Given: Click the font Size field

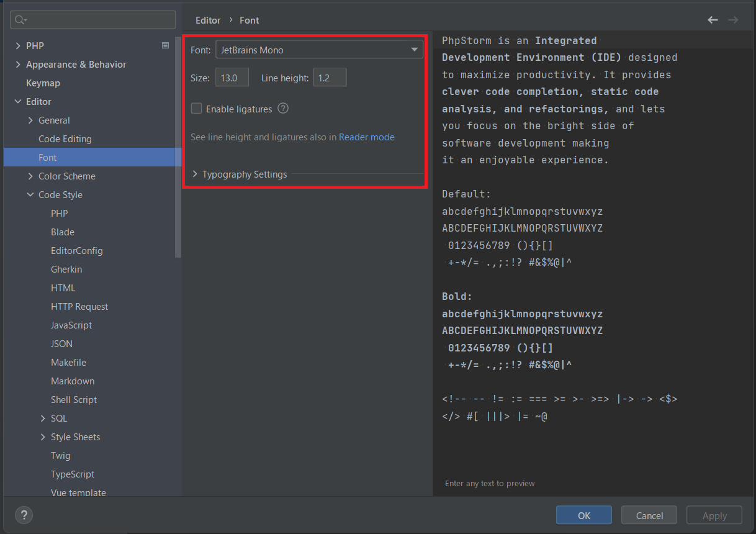Looking at the screenshot, I should coord(232,78).
